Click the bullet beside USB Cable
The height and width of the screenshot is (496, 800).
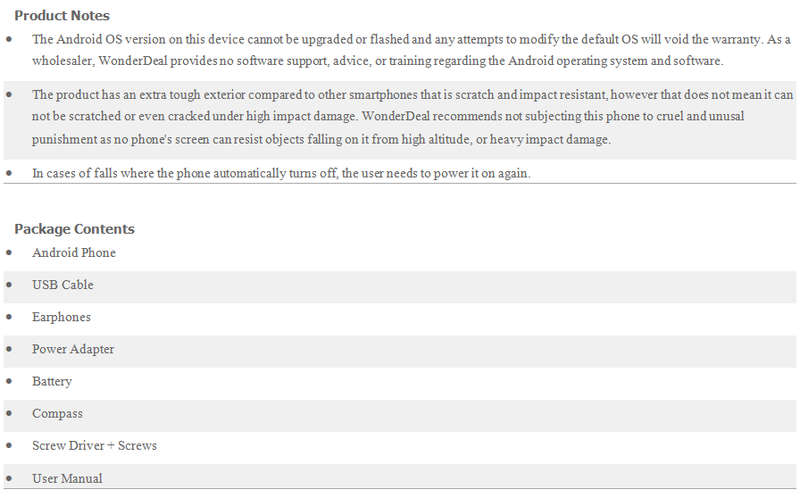(x=9, y=284)
